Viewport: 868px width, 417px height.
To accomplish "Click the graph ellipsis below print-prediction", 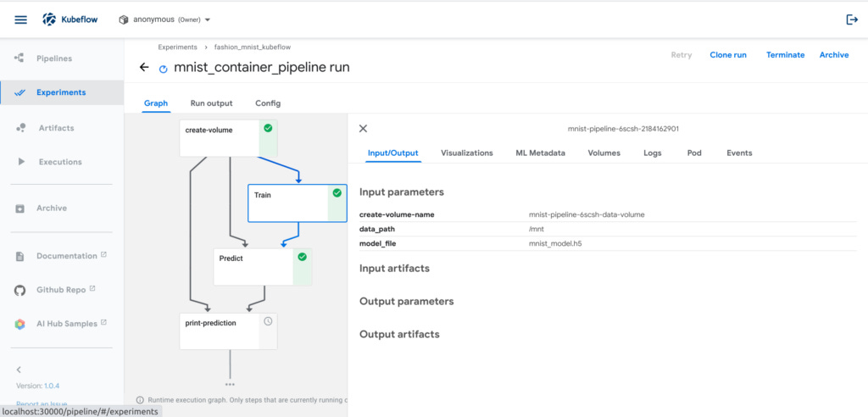I will tap(230, 384).
